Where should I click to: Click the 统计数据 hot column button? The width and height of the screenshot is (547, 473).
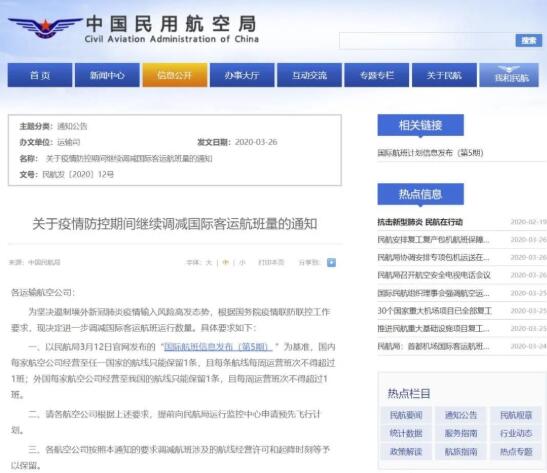(x=406, y=433)
